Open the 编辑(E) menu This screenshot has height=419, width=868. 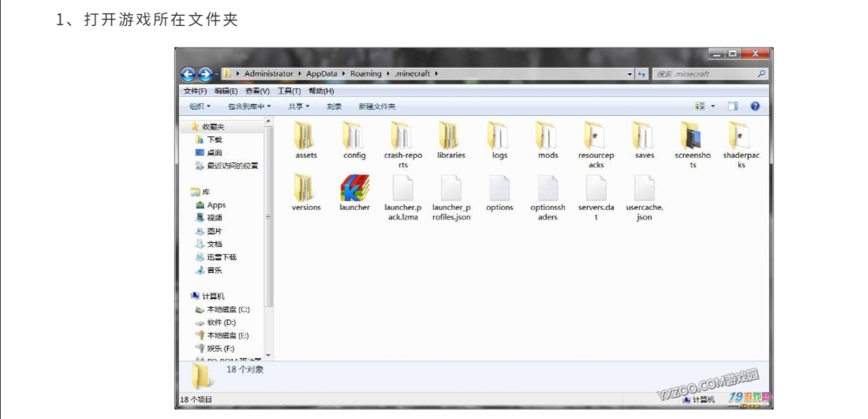226,91
